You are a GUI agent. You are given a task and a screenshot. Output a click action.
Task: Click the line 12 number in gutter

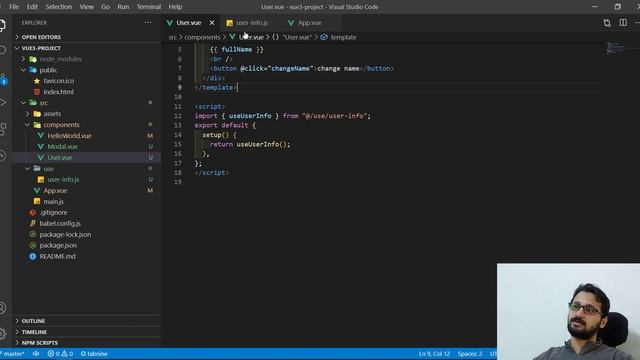[x=178, y=116]
